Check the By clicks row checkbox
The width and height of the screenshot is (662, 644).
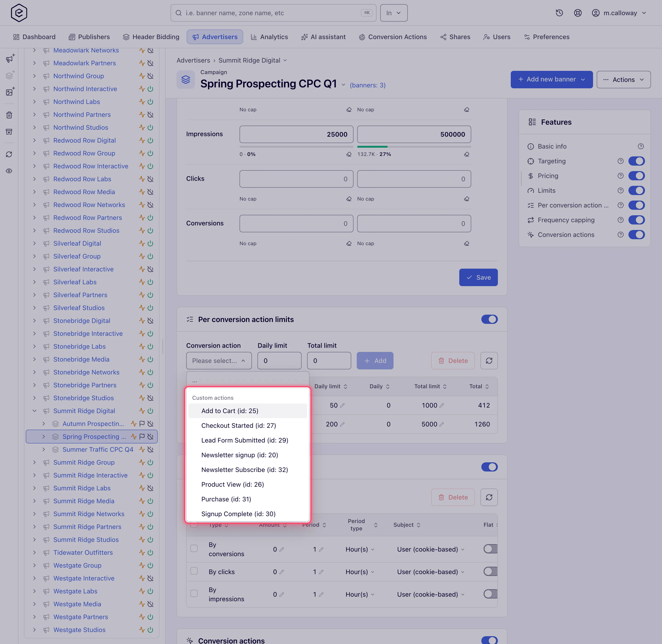[x=194, y=571]
